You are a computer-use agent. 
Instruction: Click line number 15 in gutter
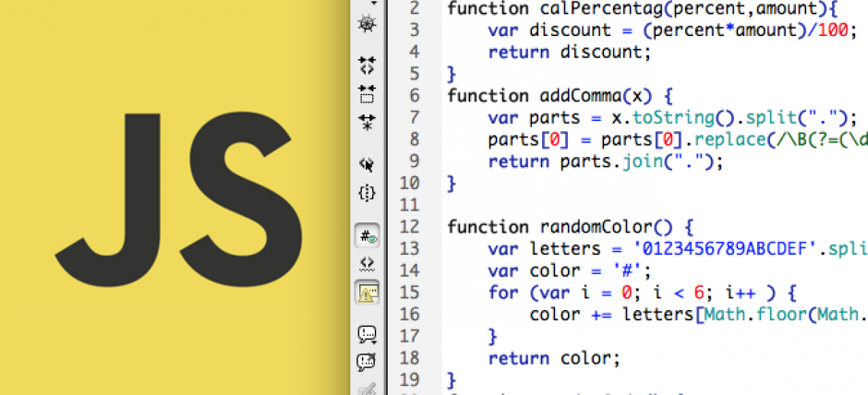click(x=410, y=293)
